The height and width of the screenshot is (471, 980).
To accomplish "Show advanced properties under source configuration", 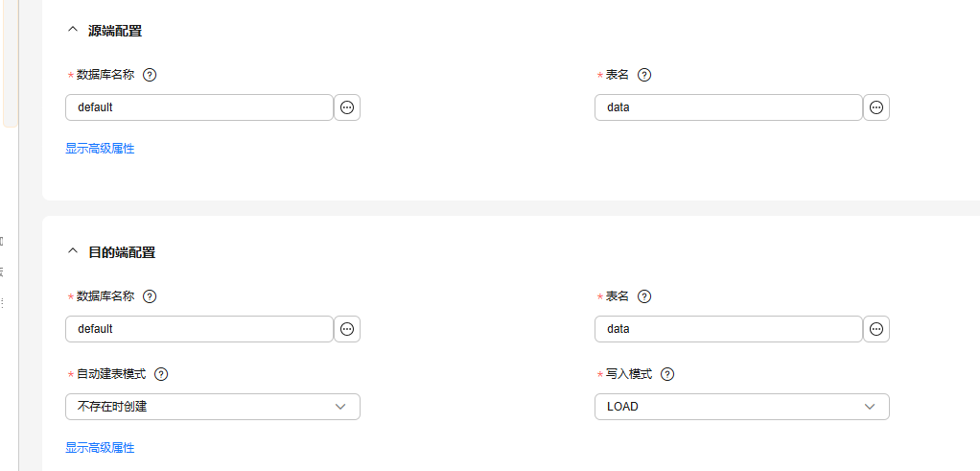I will [x=100, y=149].
